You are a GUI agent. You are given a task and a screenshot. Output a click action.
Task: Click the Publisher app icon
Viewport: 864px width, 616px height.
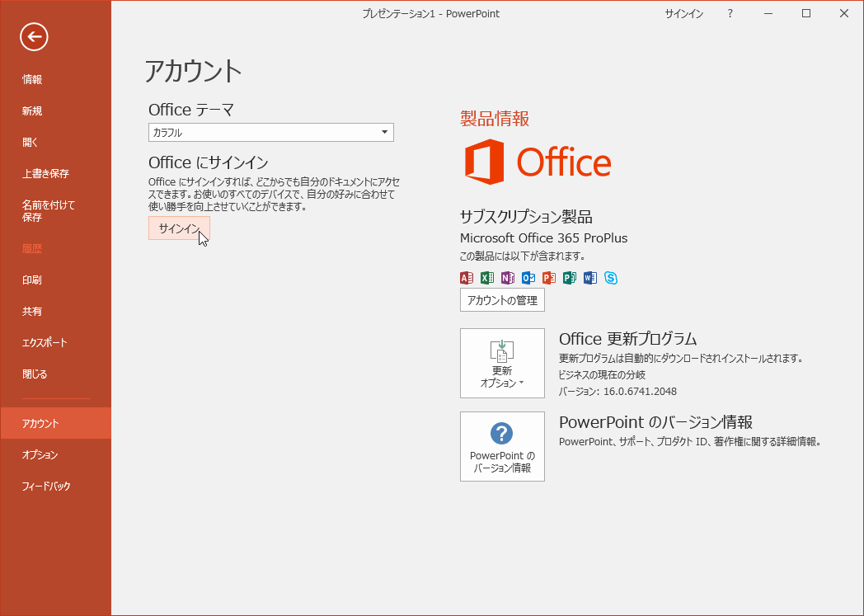pyautogui.click(x=569, y=278)
